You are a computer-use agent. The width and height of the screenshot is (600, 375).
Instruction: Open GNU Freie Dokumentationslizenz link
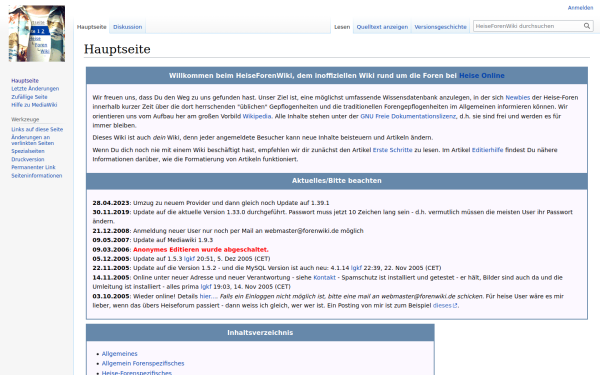408,116
